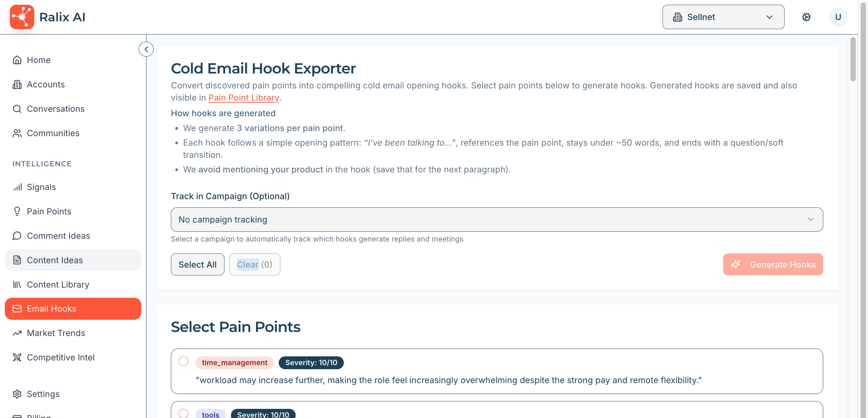This screenshot has width=868, height=418.
Task: Select the Competitive Intel icon
Action: tap(17, 357)
